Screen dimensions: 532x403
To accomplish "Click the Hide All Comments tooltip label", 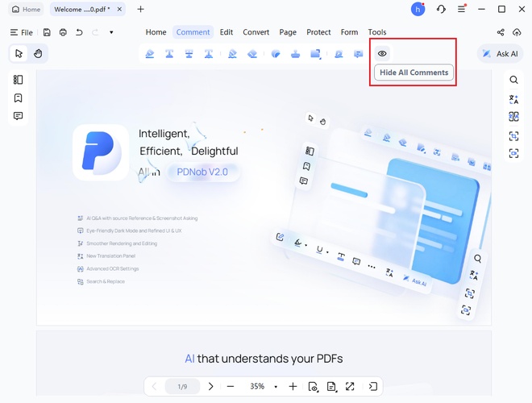I will coord(414,73).
